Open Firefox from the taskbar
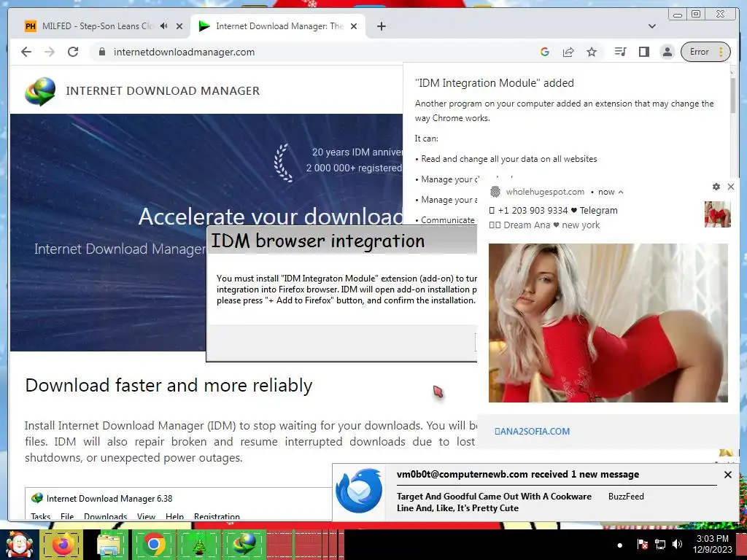 click(61, 545)
